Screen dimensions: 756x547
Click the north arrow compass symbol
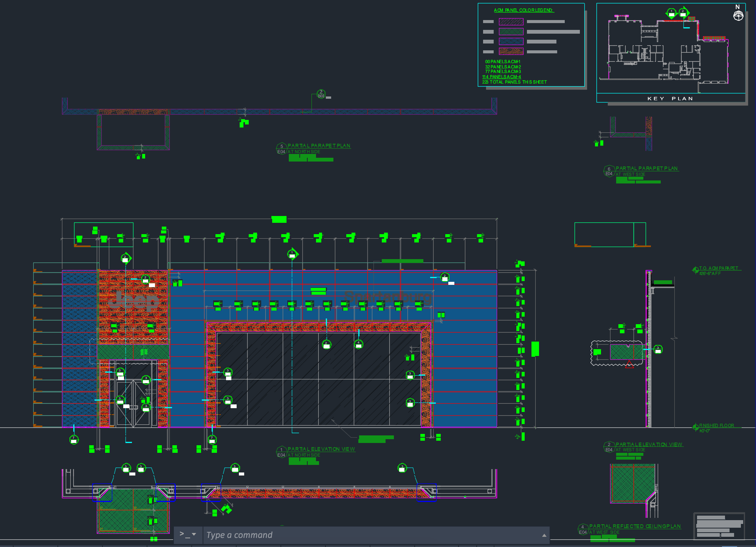(738, 16)
